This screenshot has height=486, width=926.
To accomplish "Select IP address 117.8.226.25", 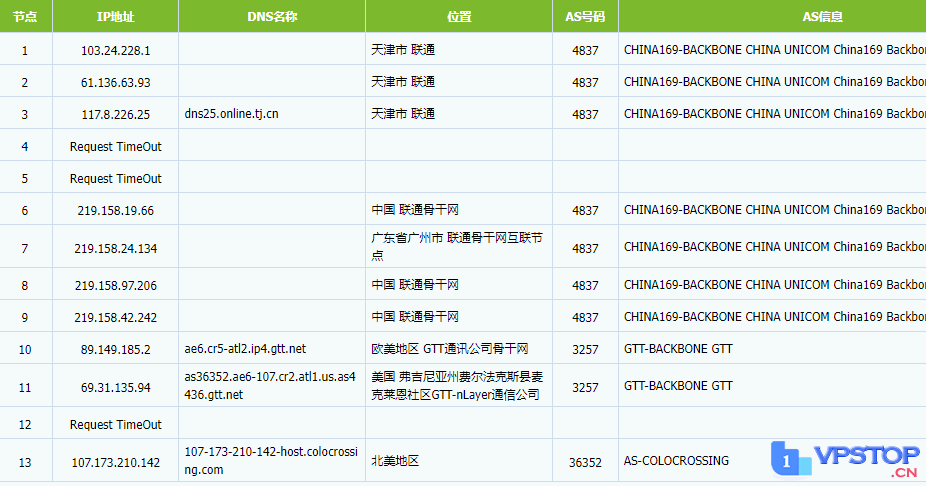I will [x=115, y=115].
